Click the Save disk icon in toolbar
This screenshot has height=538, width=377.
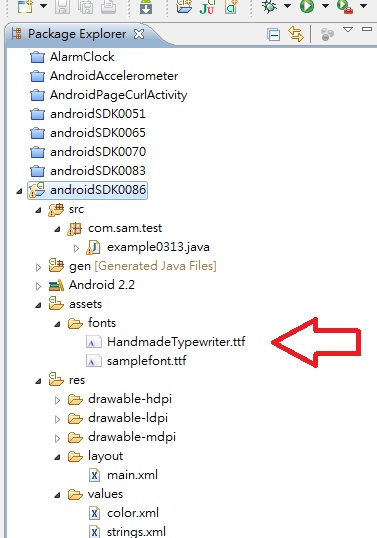pos(62,6)
